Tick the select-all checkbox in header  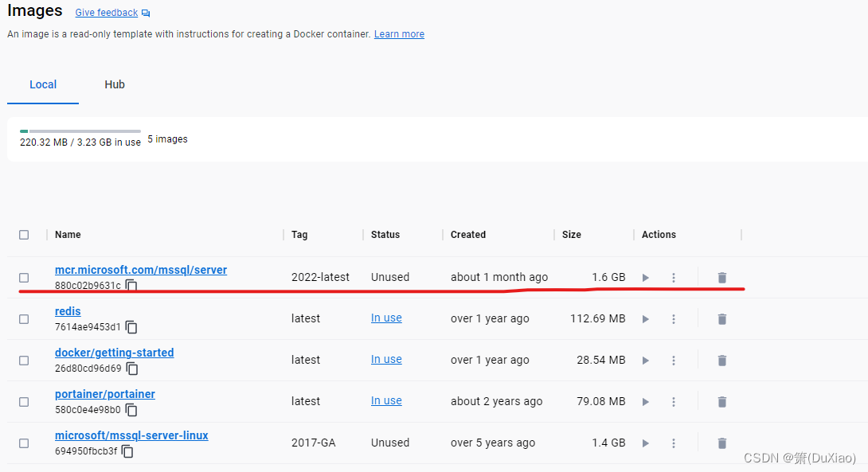24,235
